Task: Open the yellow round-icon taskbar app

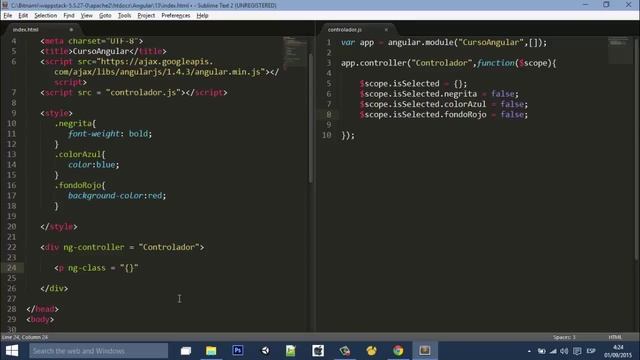Action: 371,351
